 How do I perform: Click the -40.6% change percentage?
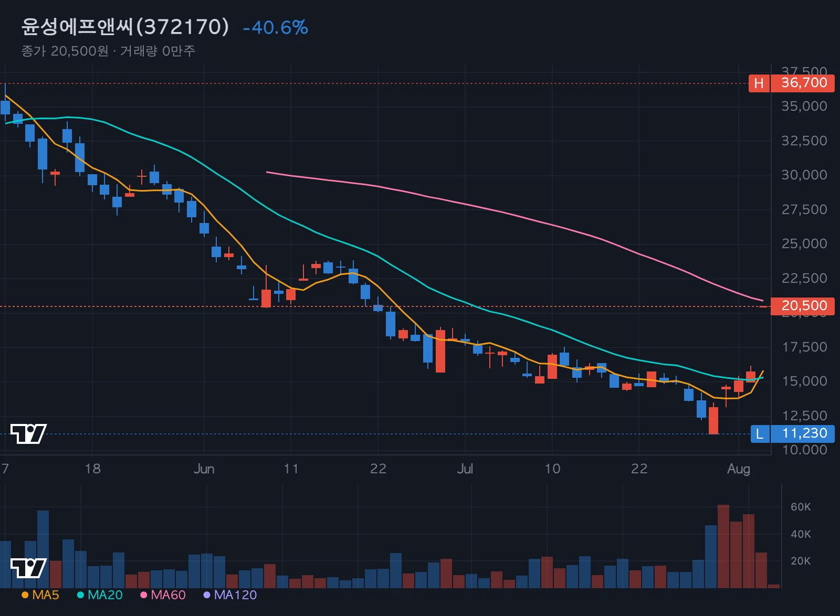pyautogui.click(x=276, y=28)
